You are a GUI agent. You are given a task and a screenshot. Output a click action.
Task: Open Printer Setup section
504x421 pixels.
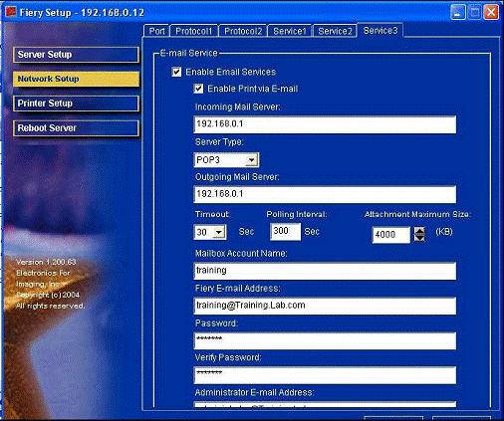click(x=76, y=104)
